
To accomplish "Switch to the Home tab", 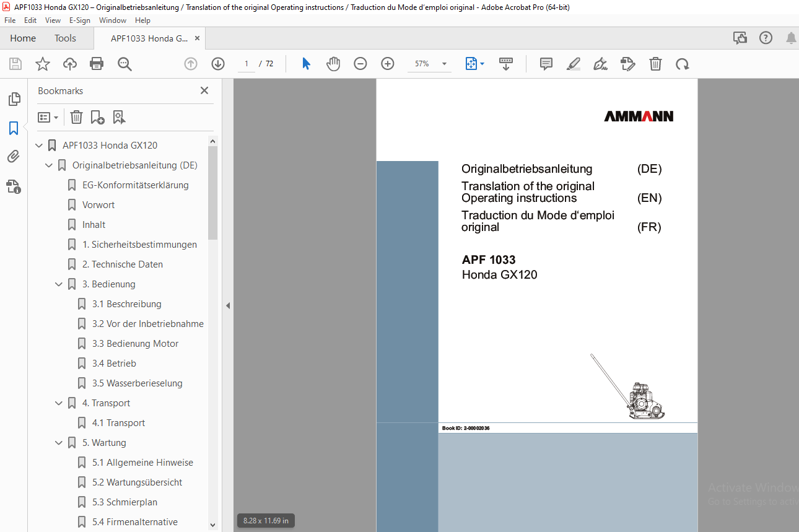I will pos(23,38).
